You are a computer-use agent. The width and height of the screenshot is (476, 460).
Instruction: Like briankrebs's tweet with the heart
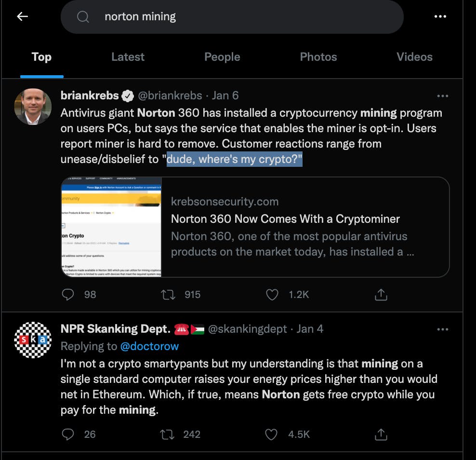pyautogui.click(x=272, y=294)
